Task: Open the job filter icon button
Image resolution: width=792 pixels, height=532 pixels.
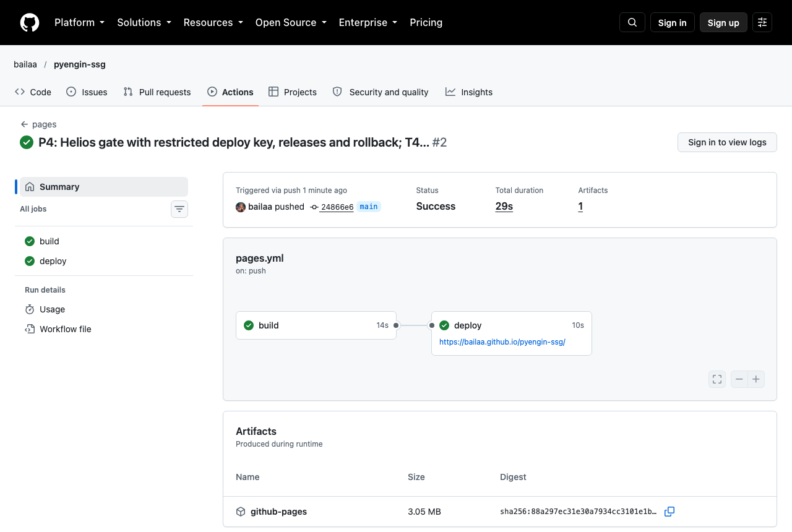Action: pyautogui.click(x=179, y=209)
